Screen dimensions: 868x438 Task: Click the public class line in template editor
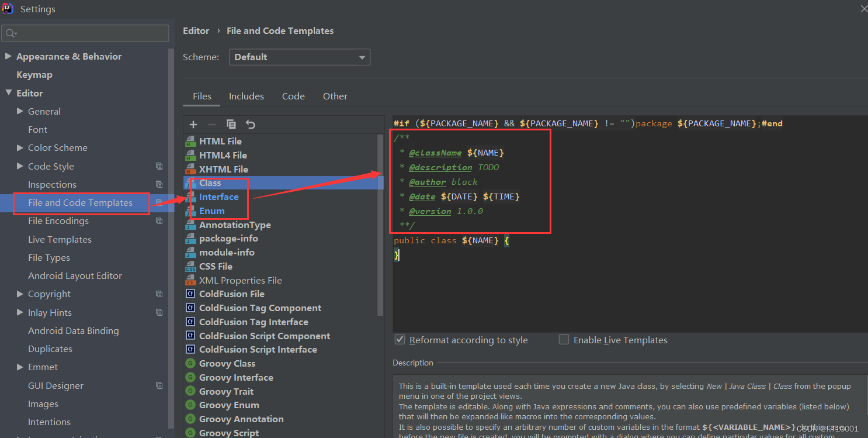click(452, 240)
